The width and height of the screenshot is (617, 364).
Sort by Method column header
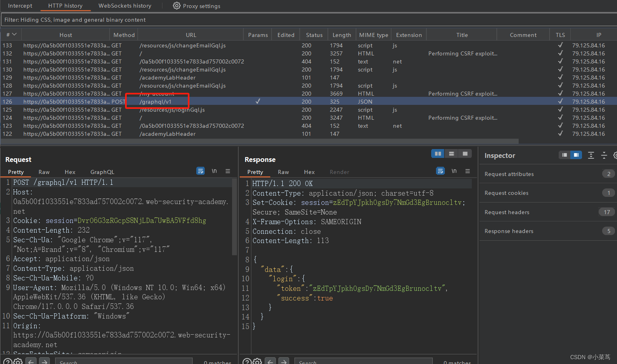(124, 35)
